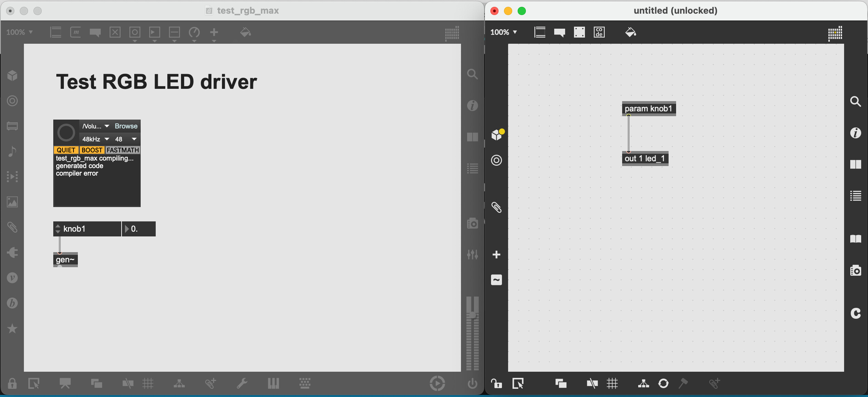Expand the /Volu... device path dropdown
The width and height of the screenshot is (868, 397).
click(96, 126)
